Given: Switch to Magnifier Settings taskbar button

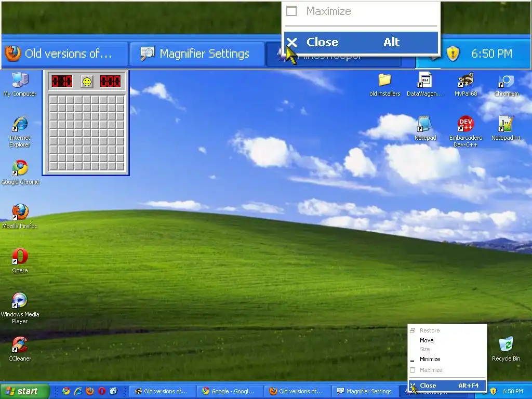Looking at the screenshot, I should (x=366, y=391).
